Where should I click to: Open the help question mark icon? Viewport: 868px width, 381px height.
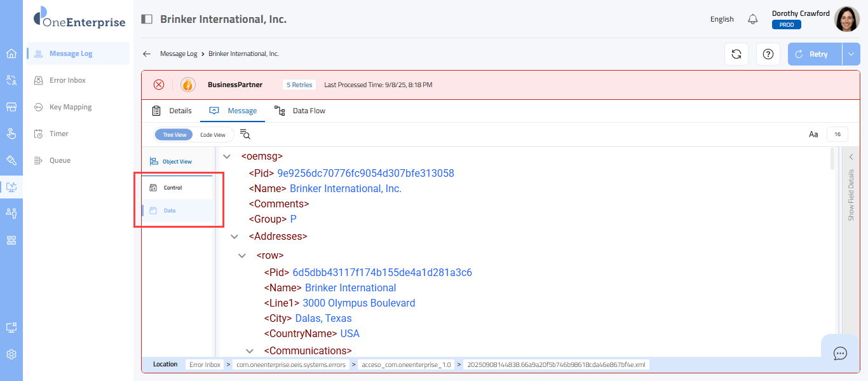click(x=768, y=54)
